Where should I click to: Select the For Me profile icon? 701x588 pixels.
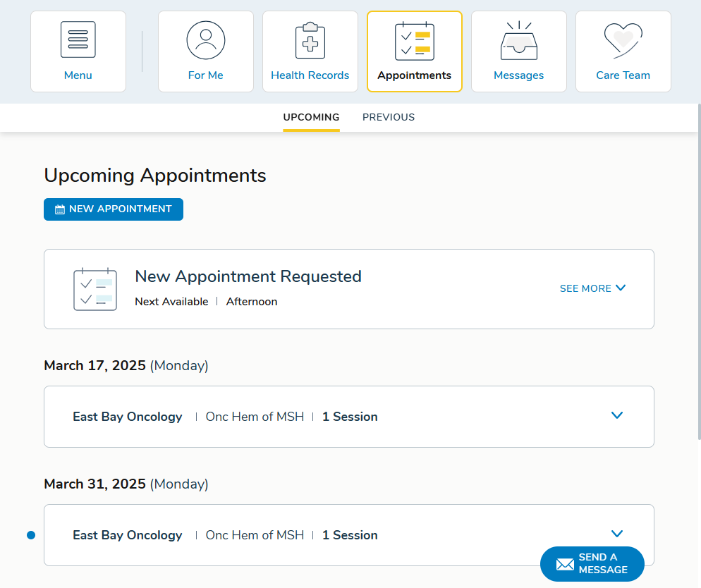[x=205, y=40]
